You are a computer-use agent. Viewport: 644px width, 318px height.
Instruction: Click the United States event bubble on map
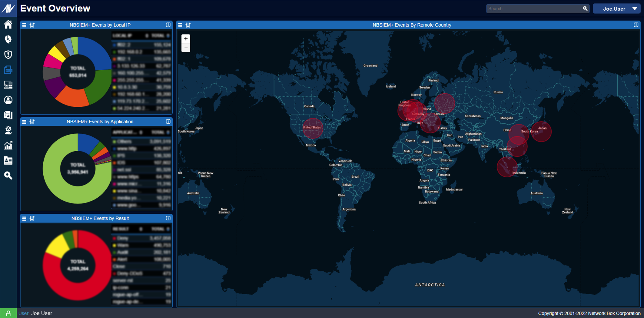coord(313,128)
